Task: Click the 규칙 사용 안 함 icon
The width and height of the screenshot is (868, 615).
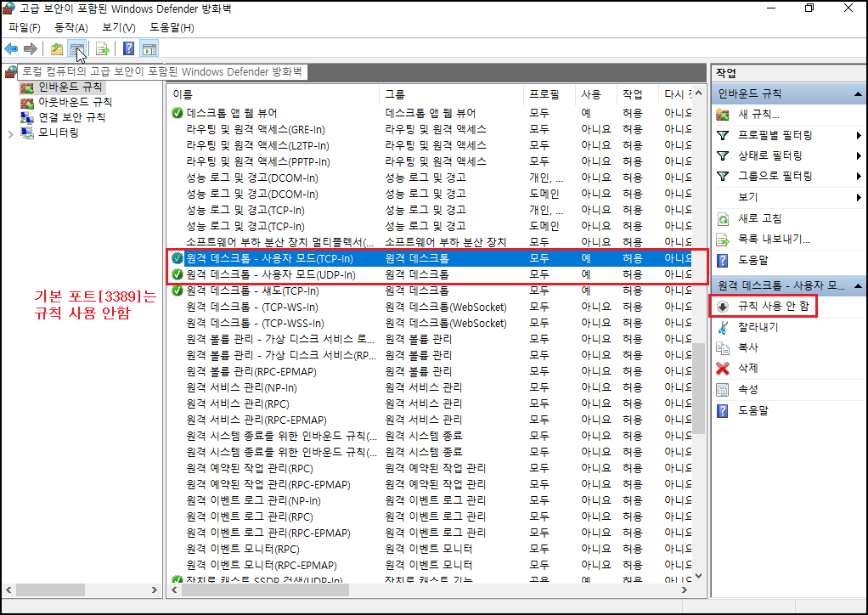Action: pyautogui.click(x=723, y=306)
